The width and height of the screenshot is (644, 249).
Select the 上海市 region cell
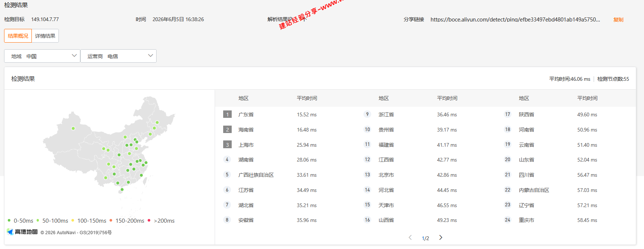[246, 145]
